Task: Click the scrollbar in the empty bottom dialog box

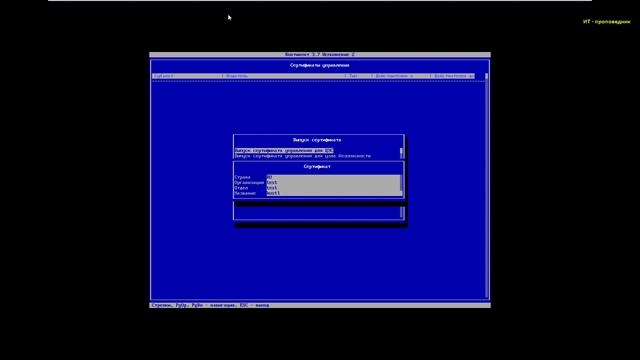Action: tap(402, 212)
